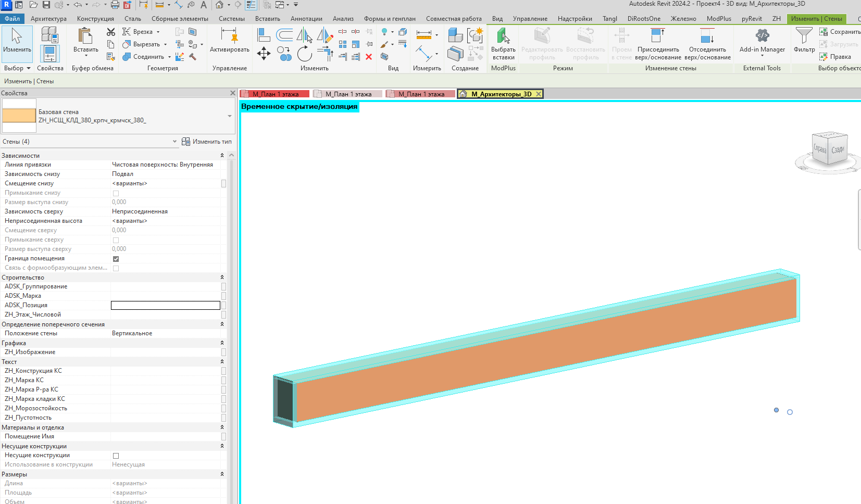The height and width of the screenshot is (504, 861).
Task: Click Присоединить верх/основание icon
Action: click(x=658, y=44)
